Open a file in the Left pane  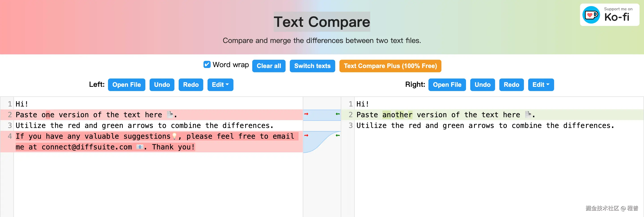click(x=127, y=85)
